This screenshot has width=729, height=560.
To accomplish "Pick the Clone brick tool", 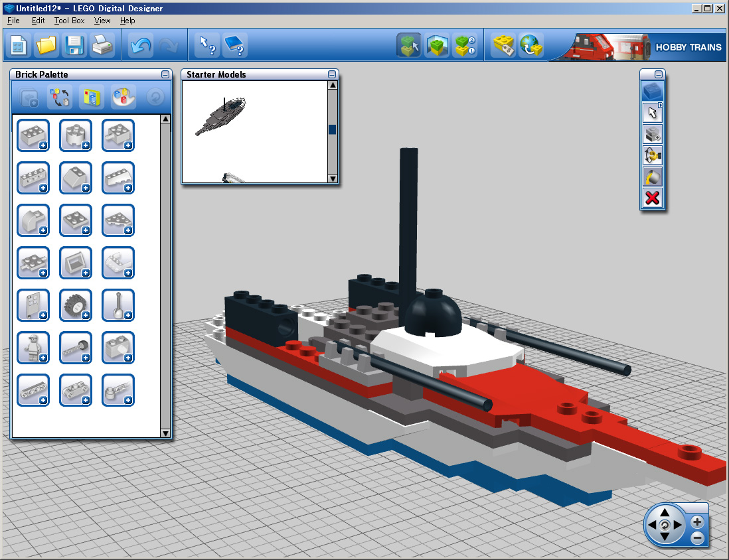I will 652,134.
